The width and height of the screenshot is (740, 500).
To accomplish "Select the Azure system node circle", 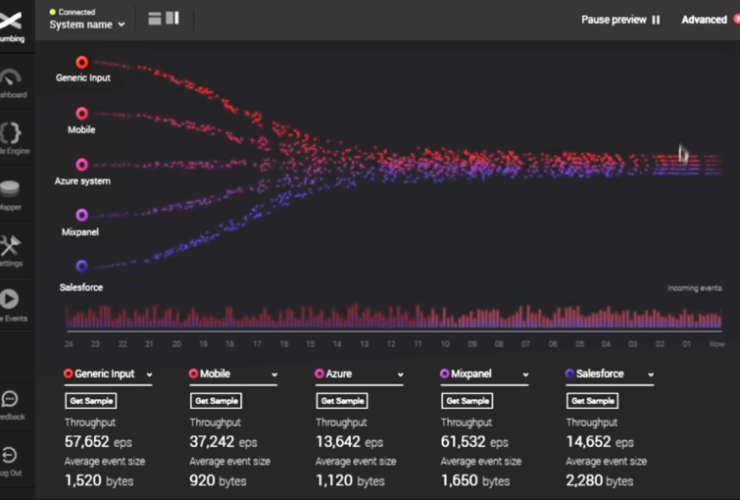I will click(82, 164).
